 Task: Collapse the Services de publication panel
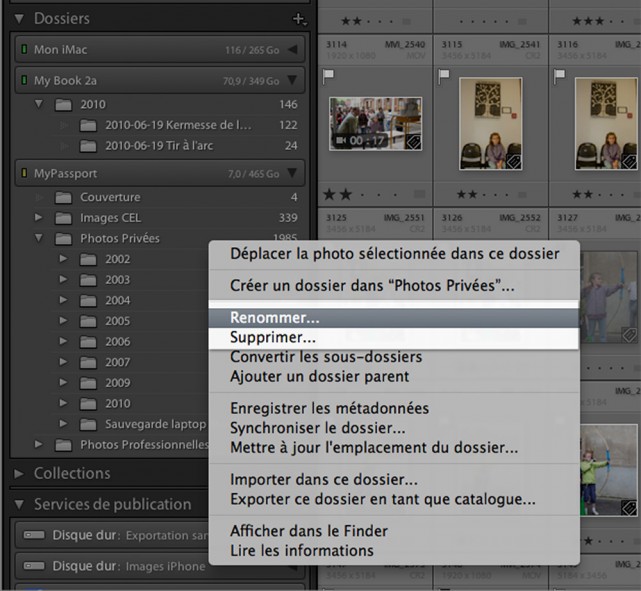[19, 504]
